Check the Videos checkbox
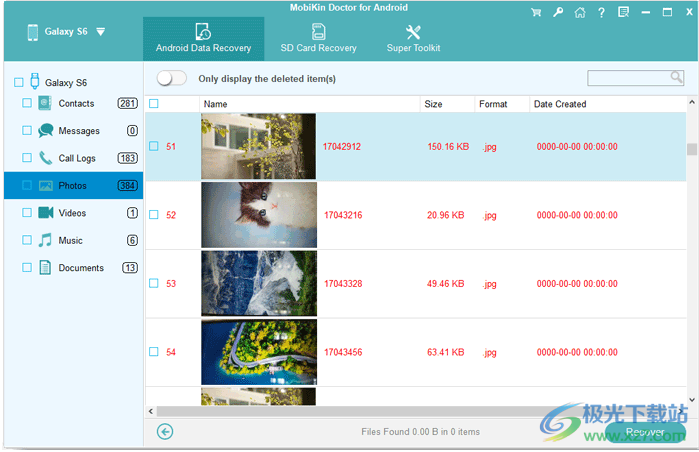The height and width of the screenshot is (452, 699). (x=27, y=213)
